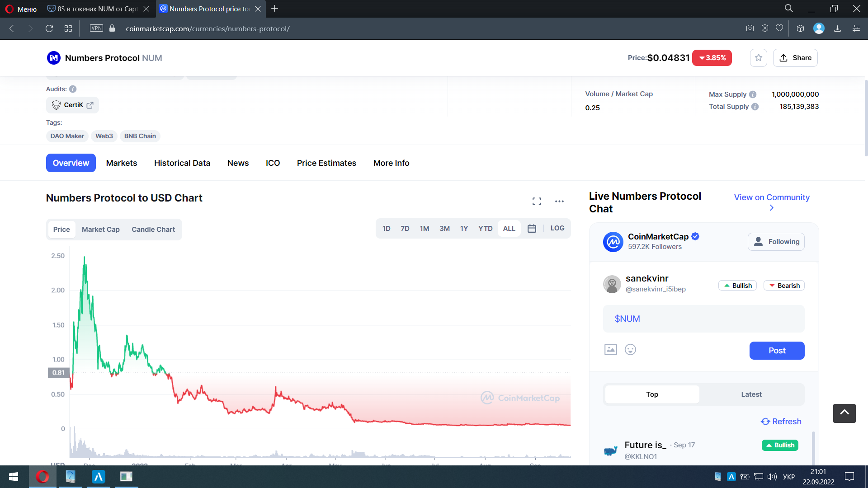Click the browser address bar URL

pos(208,28)
